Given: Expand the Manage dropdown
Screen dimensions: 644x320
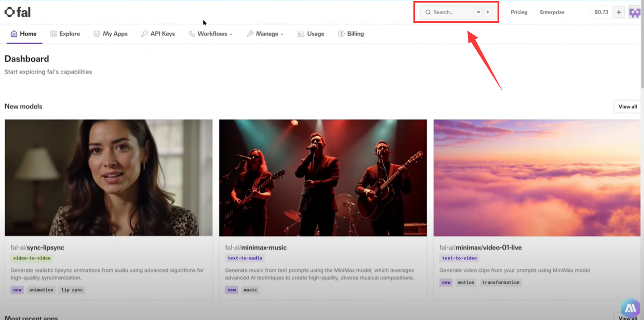Looking at the screenshot, I should tap(265, 34).
